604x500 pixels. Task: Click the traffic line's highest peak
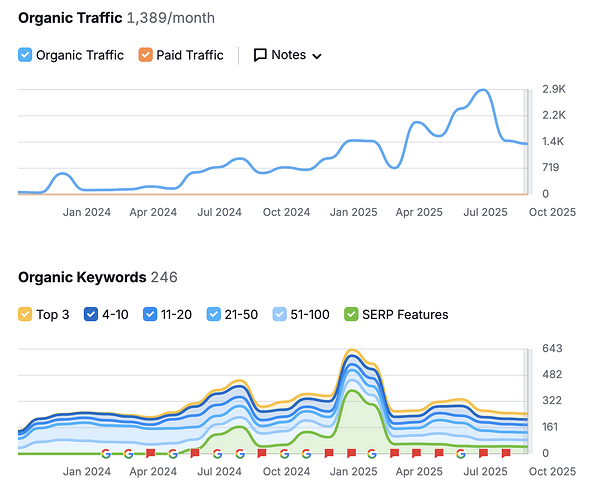click(x=484, y=91)
